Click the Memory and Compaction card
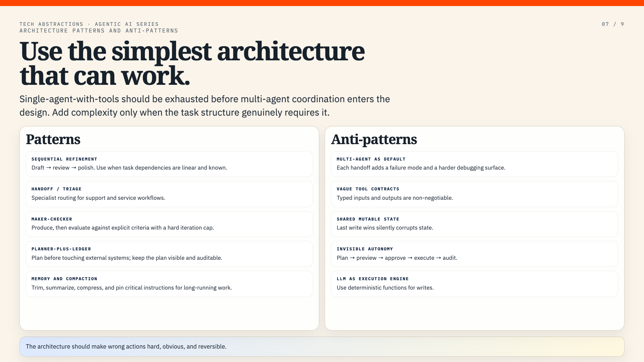This screenshot has width=644, height=362. (169, 284)
